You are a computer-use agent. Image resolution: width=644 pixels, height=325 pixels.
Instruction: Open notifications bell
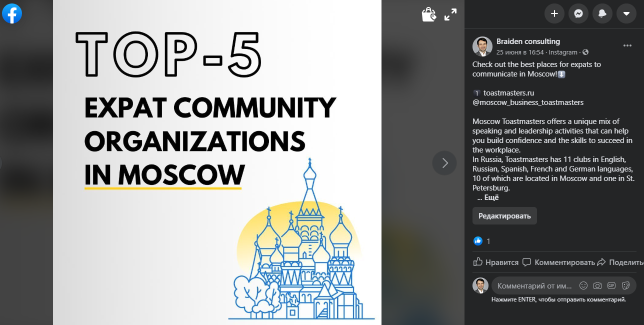pyautogui.click(x=602, y=13)
